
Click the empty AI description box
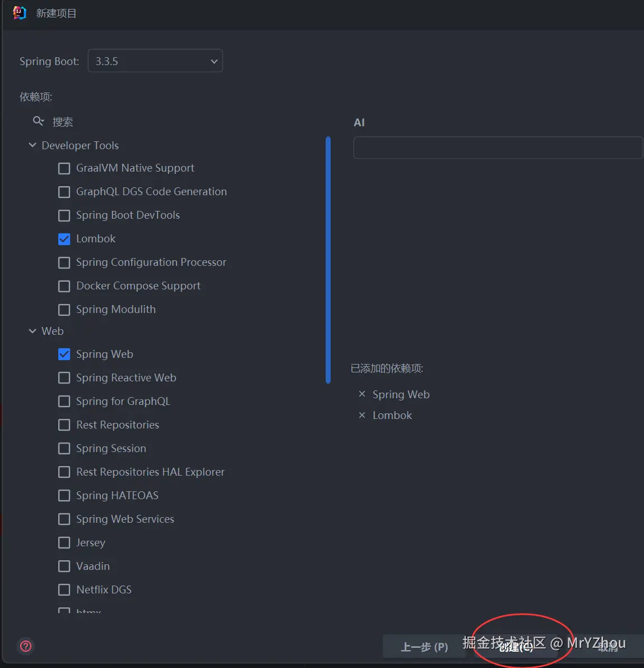pyautogui.click(x=498, y=148)
